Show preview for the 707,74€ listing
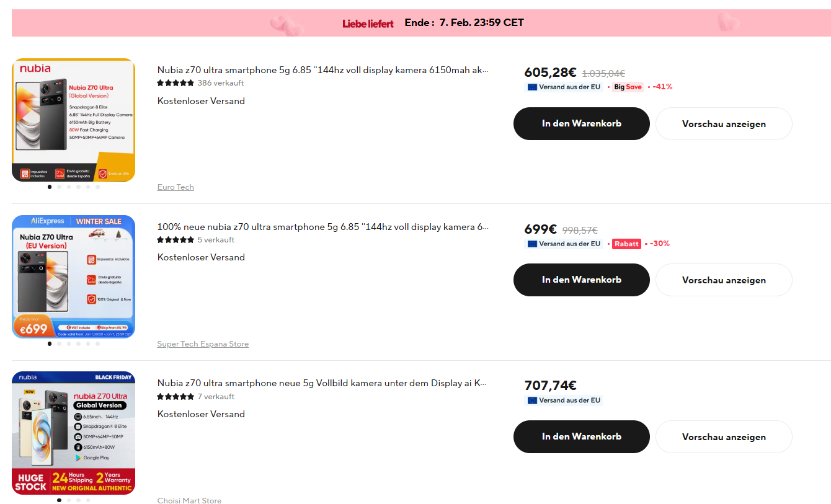 [x=724, y=437]
